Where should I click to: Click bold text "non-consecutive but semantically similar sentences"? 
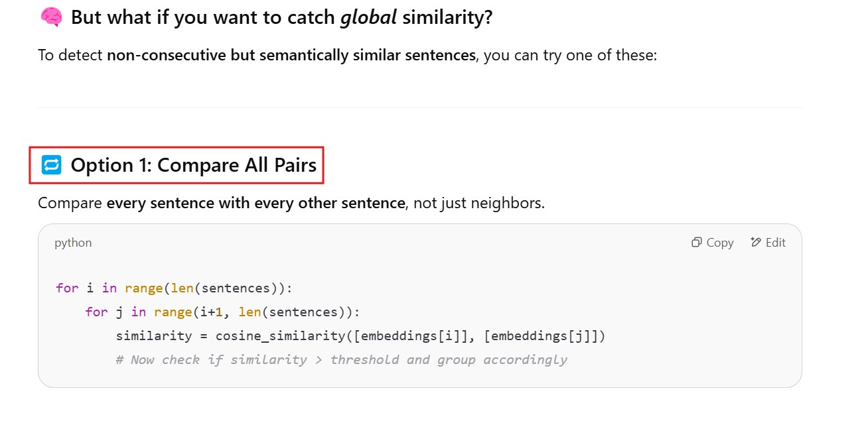291,54
